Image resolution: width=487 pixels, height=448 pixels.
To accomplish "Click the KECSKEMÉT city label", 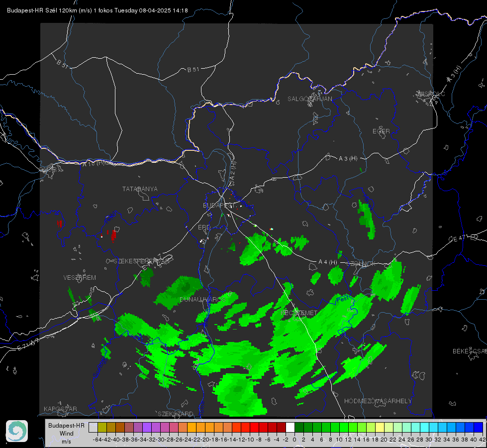I will (299, 313).
